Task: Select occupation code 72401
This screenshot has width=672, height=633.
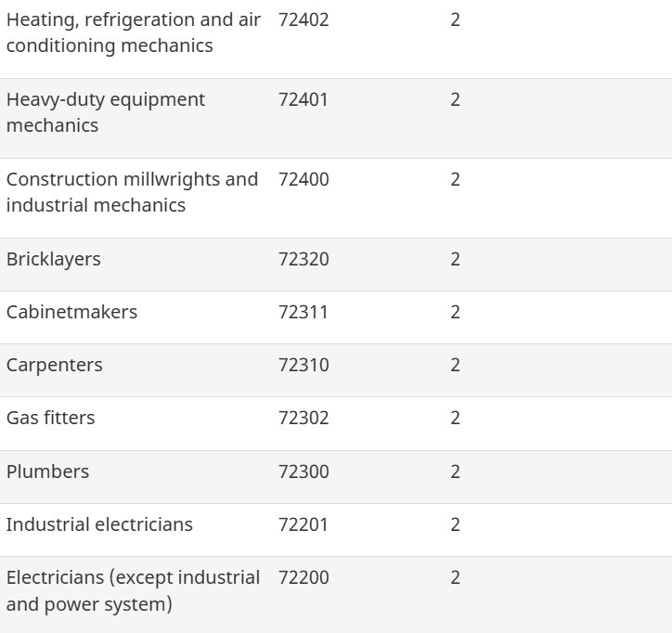Action: 304,99
